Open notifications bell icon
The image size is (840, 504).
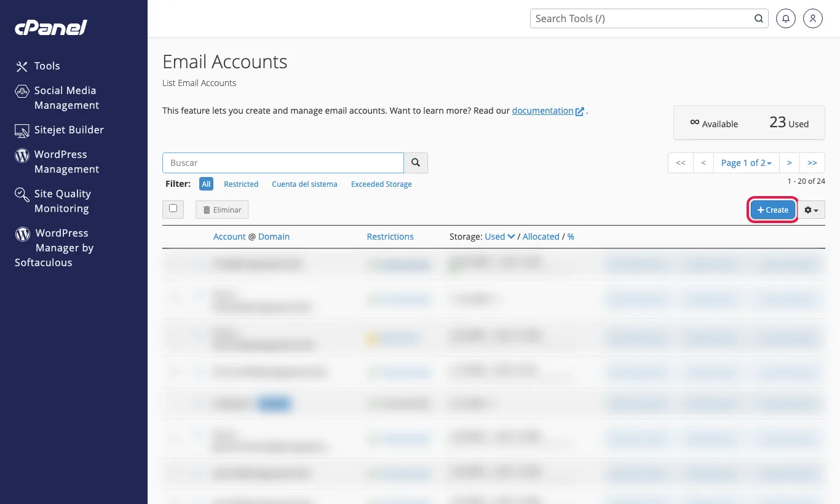coord(786,18)
